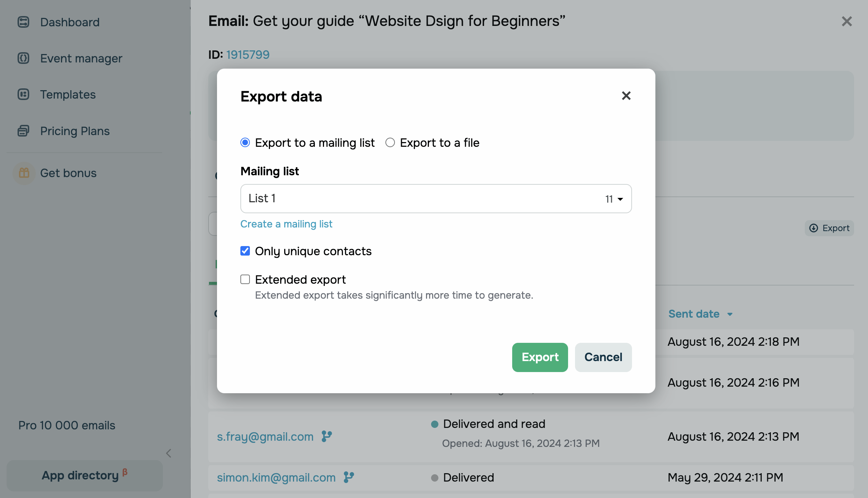Enable the Extended export checkbox

click(245, 279)
